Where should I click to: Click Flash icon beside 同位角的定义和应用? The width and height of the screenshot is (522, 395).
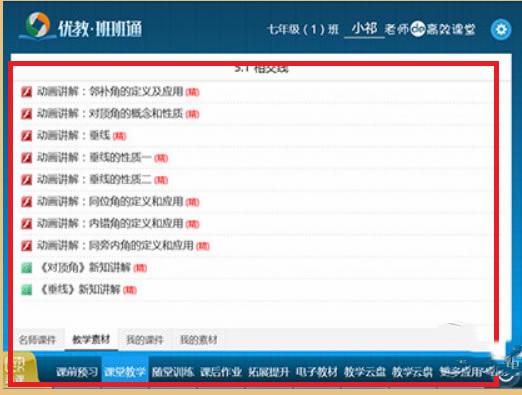coord(27,202)
